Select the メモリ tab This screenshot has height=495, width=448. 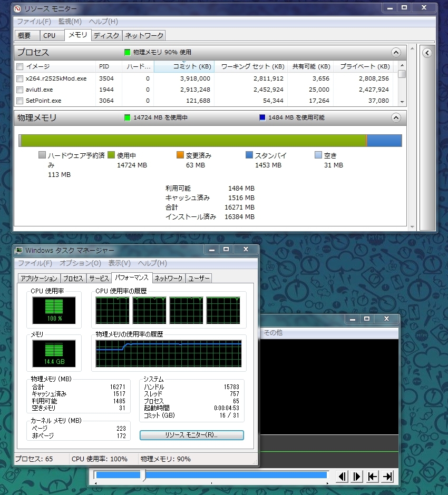point(77,35)
